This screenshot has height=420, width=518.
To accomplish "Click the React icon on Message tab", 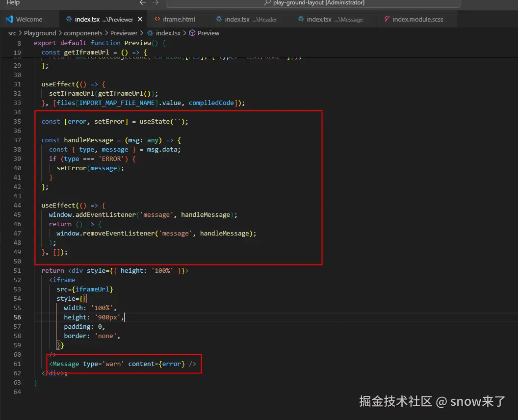I will point(301,19).
